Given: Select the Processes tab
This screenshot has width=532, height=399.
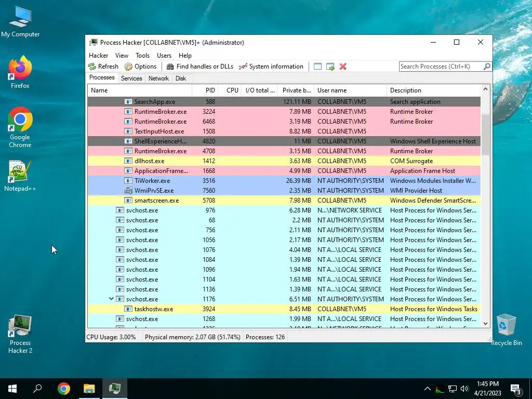Looking at the screenshot, I should 102,78.
